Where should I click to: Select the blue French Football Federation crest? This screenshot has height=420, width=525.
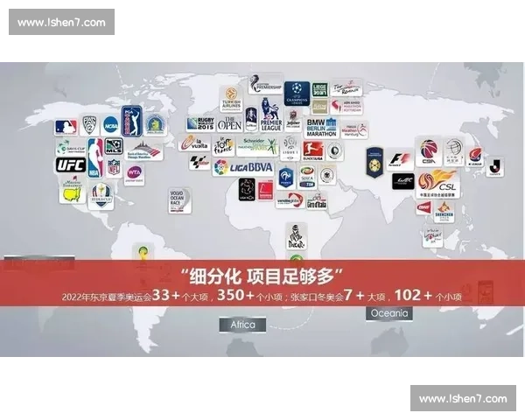(286, 177)
